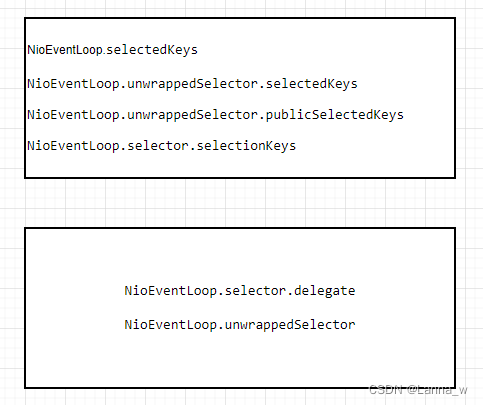Click the word 'selectionKeys' in the fourth line

246,146
